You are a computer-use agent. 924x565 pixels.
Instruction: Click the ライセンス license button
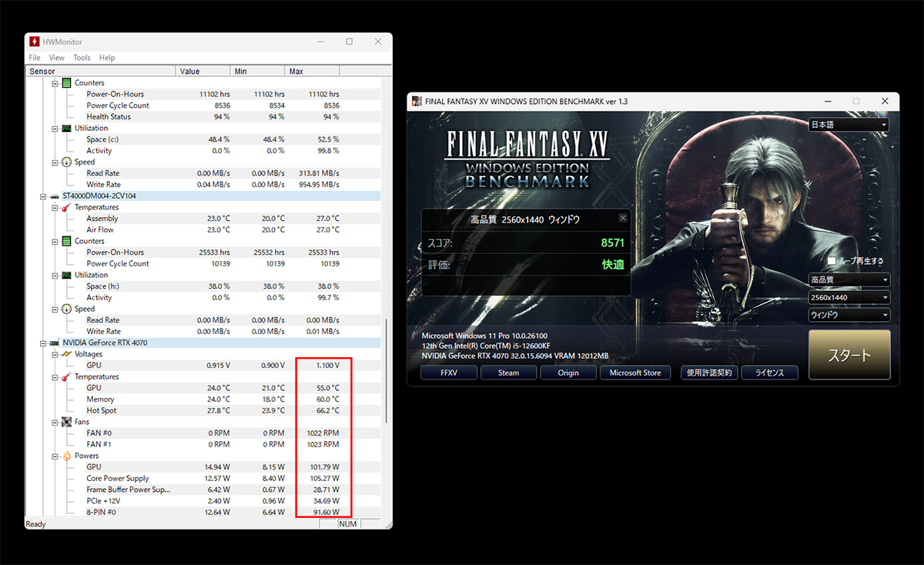(x=769, y=373)
